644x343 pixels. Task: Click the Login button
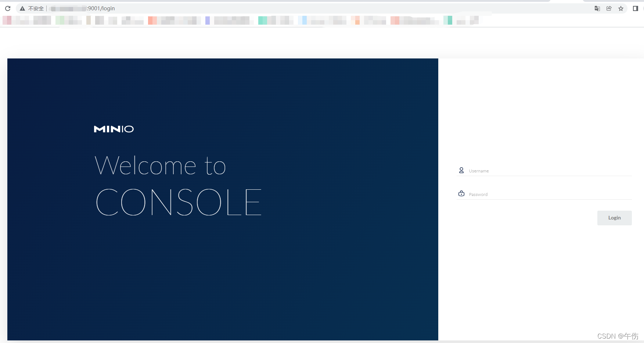[614, 218]
